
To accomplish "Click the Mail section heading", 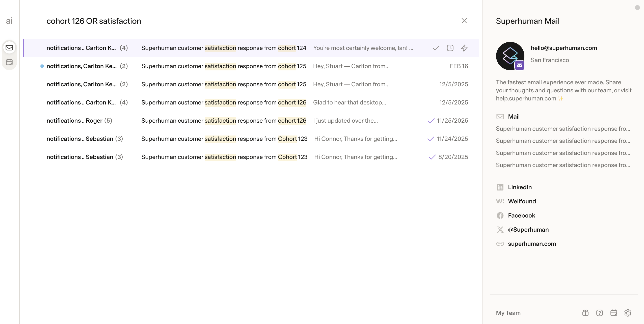I will [514, 117].
